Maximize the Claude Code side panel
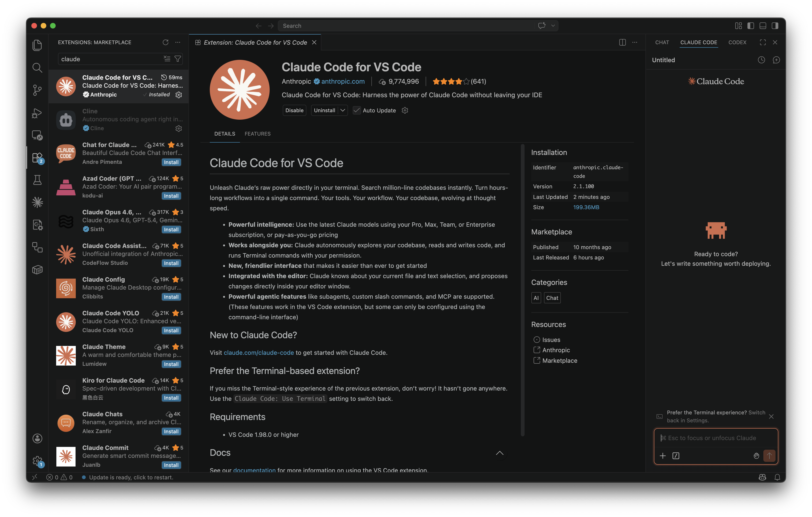 763,42
